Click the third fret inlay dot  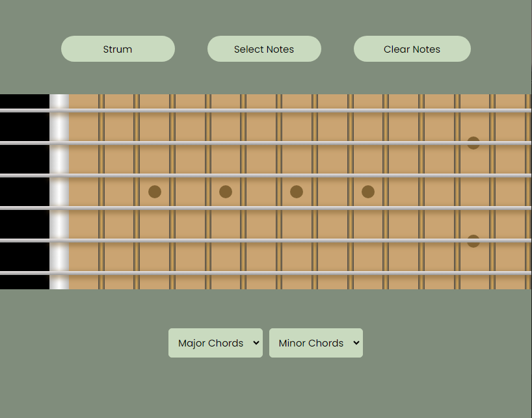coord(155,192)
